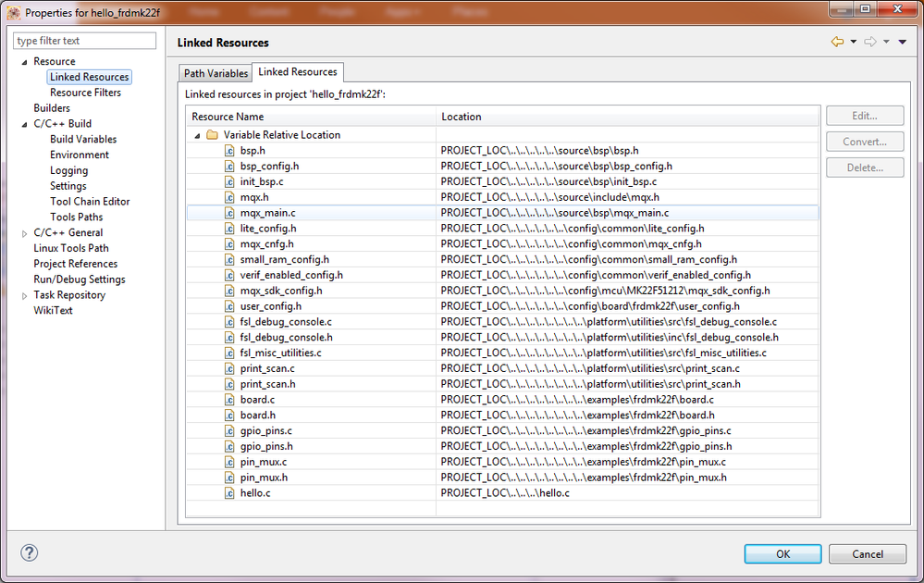The height and width of the screenshot is (583, 924).
Task: Open Resource Filters page
Action: click(85, 93)
